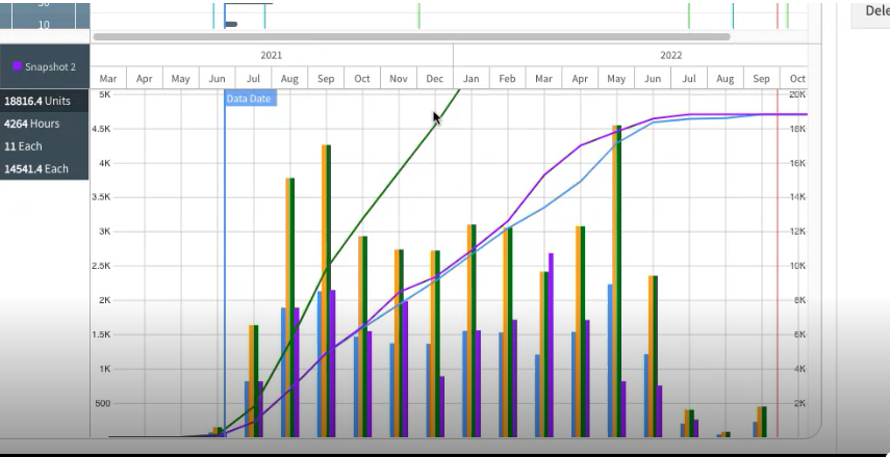The width and height of the screenshot is (891, 459).
Task: Click the Feb month column header
Action: (x=507, y=78)
